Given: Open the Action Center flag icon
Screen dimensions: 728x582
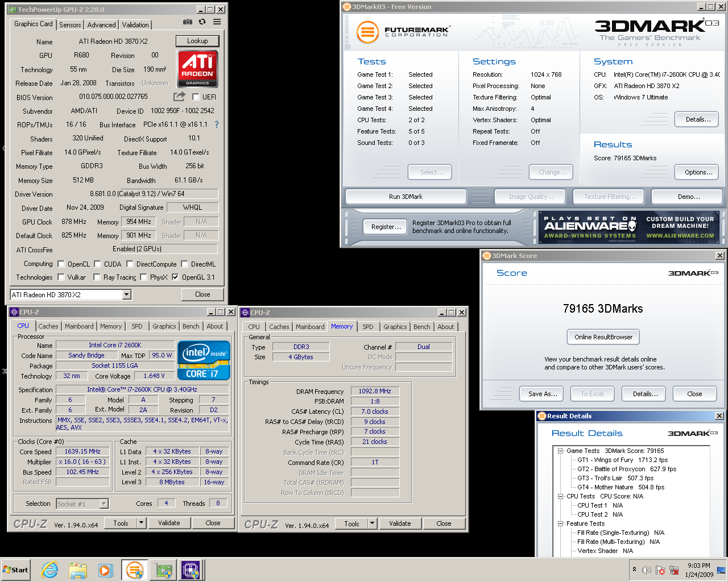Looking at the screenshot, I should click(x=660, y=570).
